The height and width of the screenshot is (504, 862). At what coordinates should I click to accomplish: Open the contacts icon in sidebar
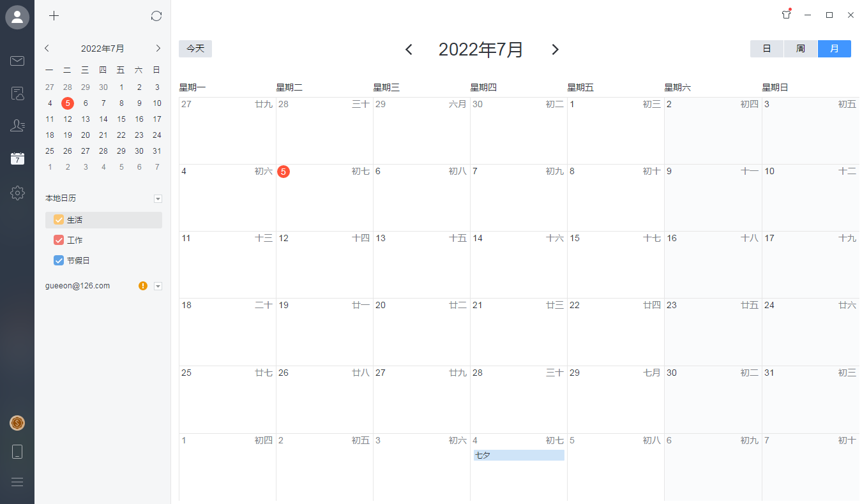17,126
